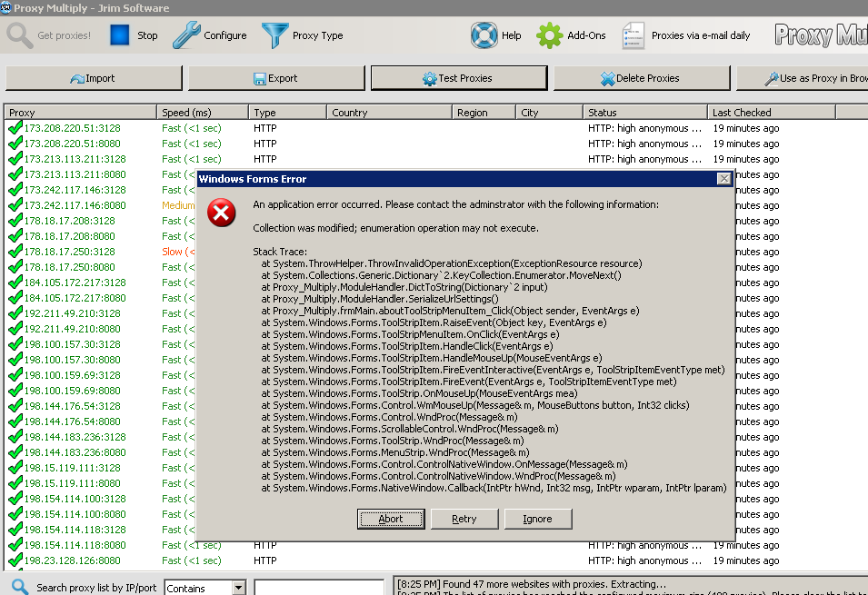Click the red error icon in dialog

[222, 213]
